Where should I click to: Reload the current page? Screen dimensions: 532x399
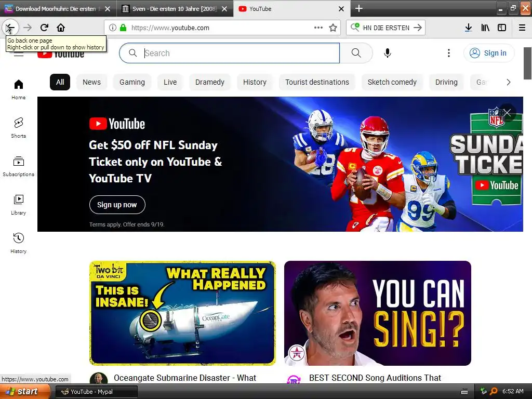(44, 28)
